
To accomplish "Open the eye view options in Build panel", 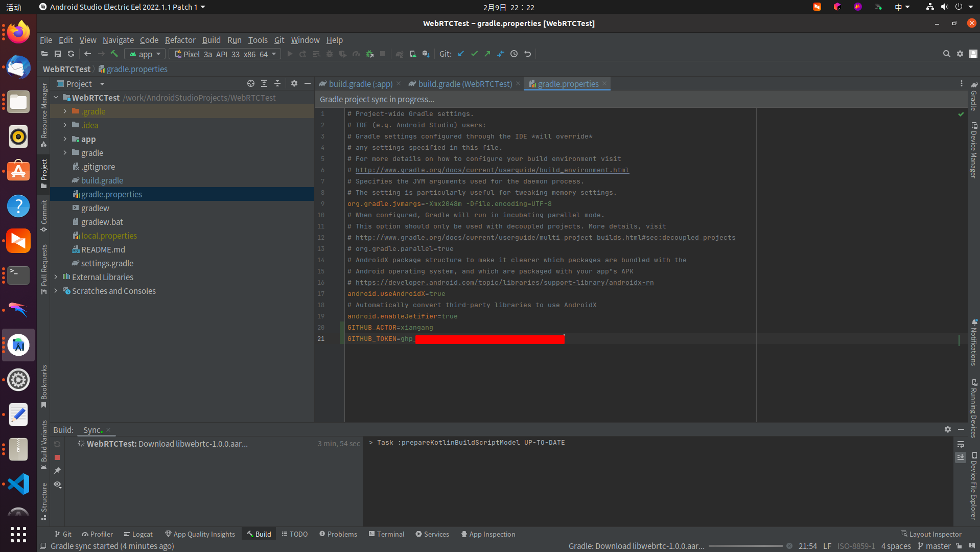I will point(58,485).
